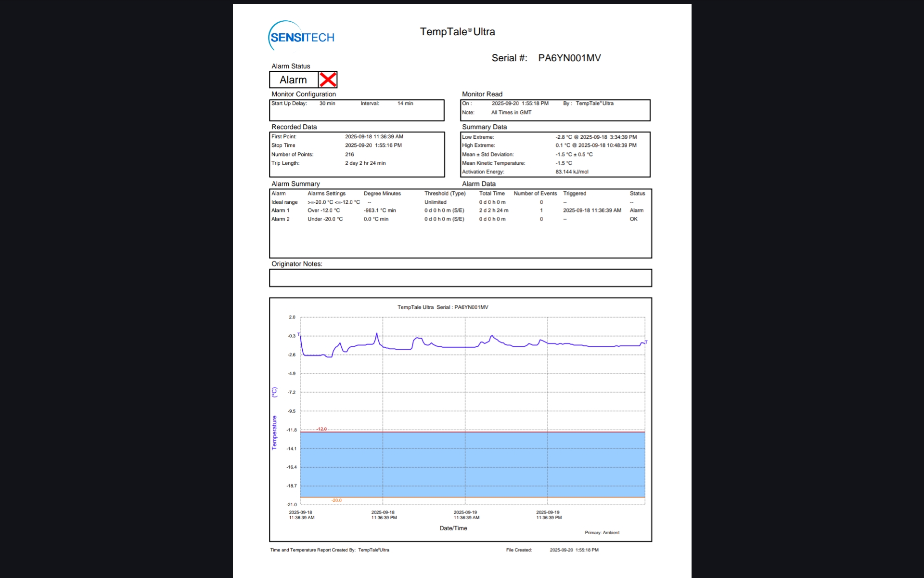Click the Ideal range row label
The width and height of the screenshot is (924, 578).
[x=284, y=202]
